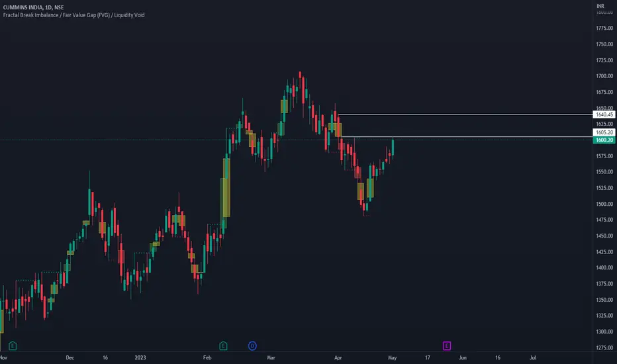
Task: Click the INR currency label
Action: [600, 6]
